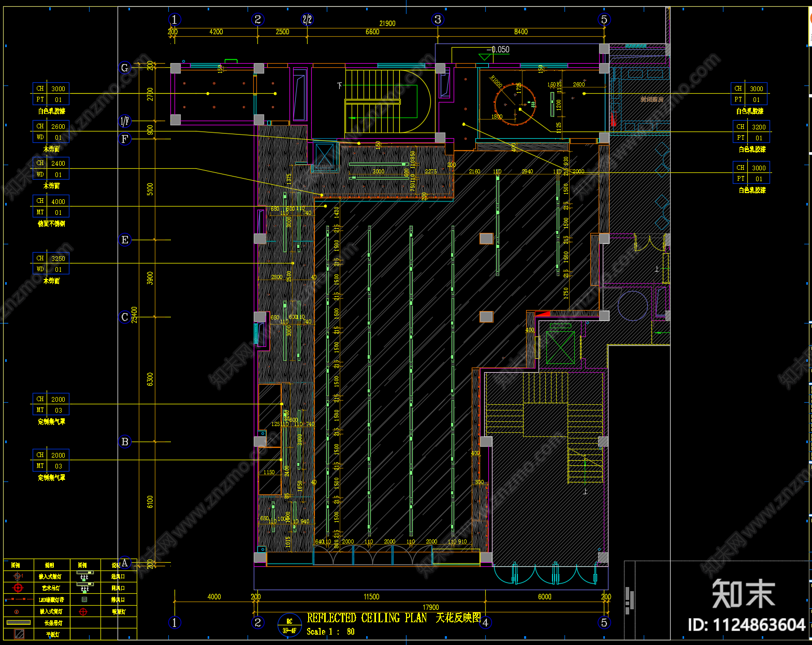The height and width of the screenshot is (645, 812).
Task: Select grid axis bubble G
Action: pyautogui.click(x=125, y=68)
